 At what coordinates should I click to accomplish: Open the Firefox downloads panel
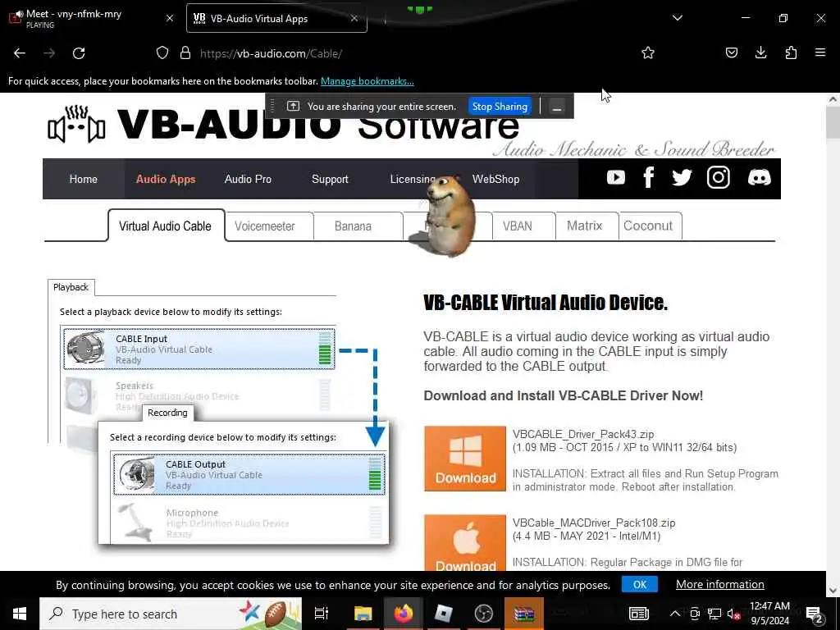click(760, 52)
